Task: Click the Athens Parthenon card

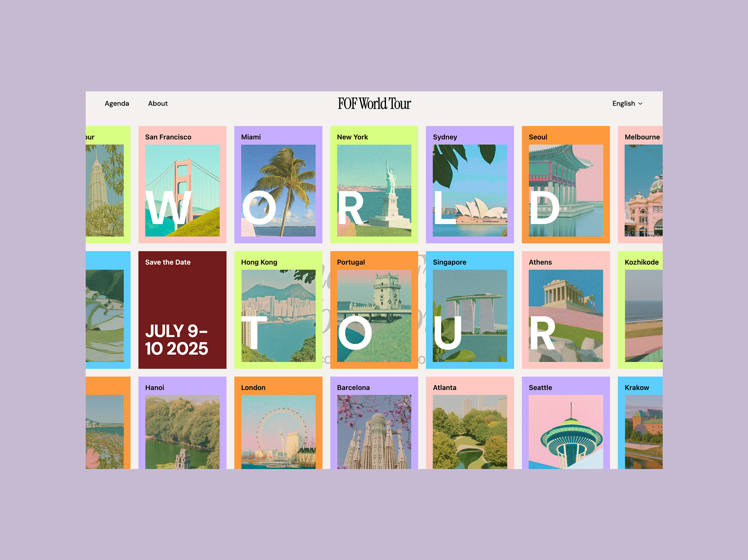Action: tap(566, 310)
